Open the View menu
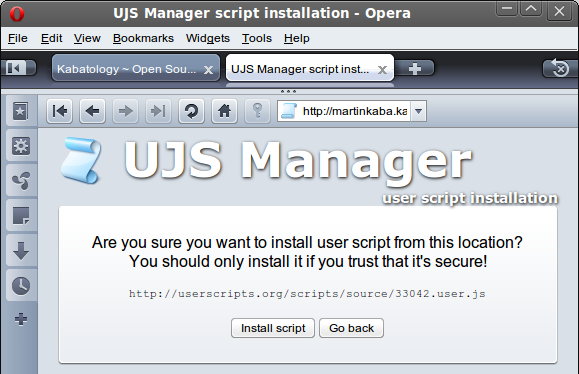The width and height of the screenshot is (579, 374). tap(87, 38)
